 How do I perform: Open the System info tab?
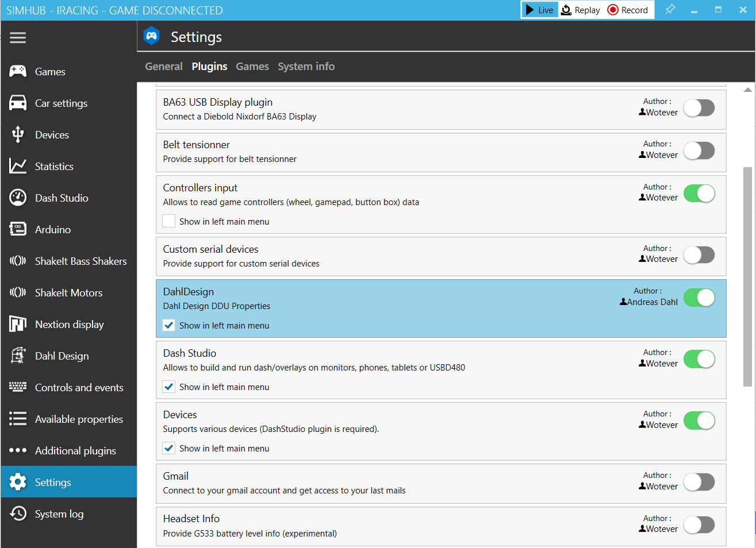306,67
